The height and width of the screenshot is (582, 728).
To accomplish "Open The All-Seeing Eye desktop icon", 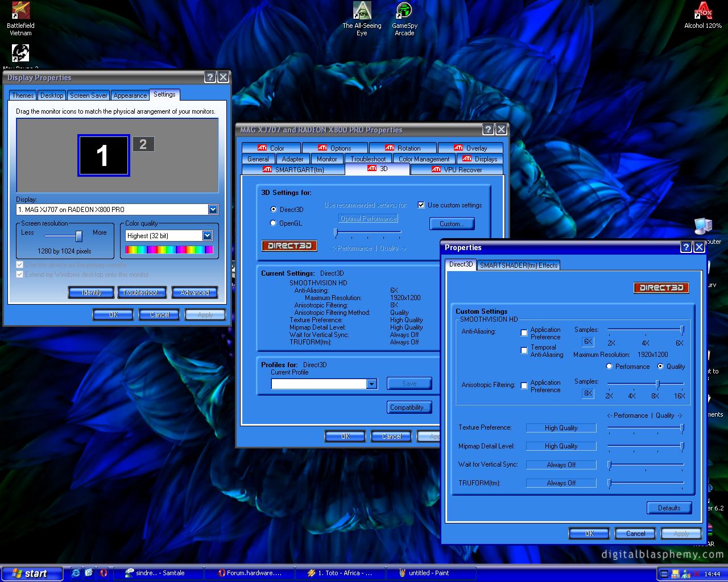I will click(362, 19).
